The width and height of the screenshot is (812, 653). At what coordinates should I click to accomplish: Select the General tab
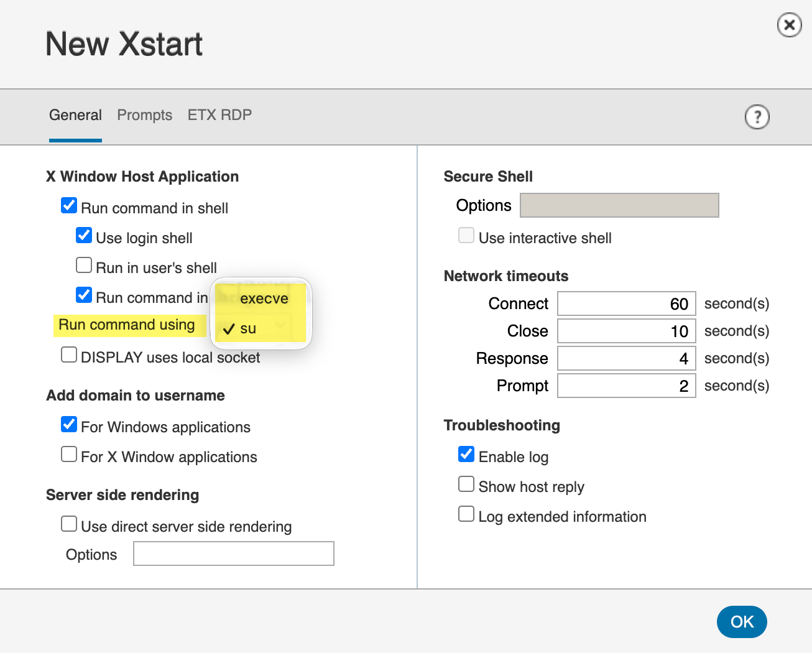point(75,115)
